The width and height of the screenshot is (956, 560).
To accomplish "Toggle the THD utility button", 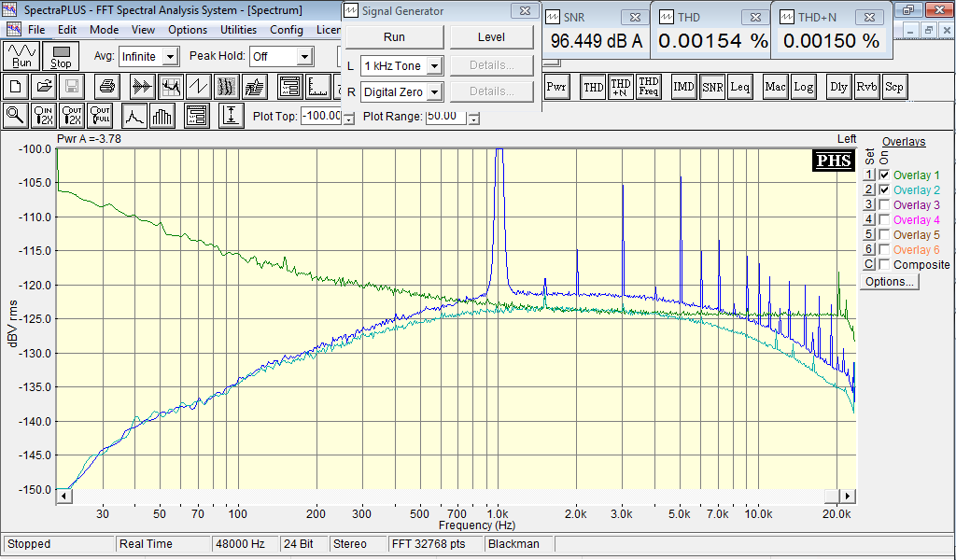I will pos(593,87).
